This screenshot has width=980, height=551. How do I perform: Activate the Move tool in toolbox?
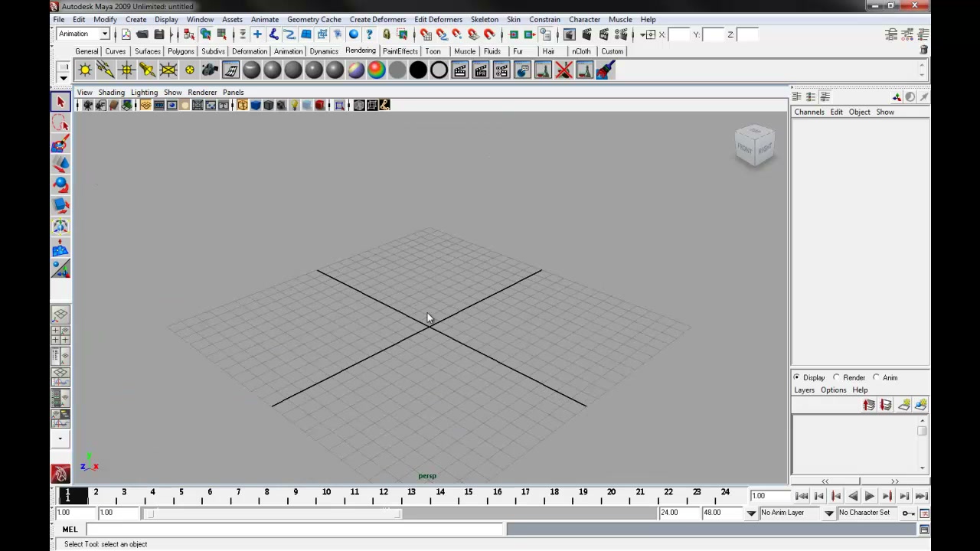tap(60, 165)
